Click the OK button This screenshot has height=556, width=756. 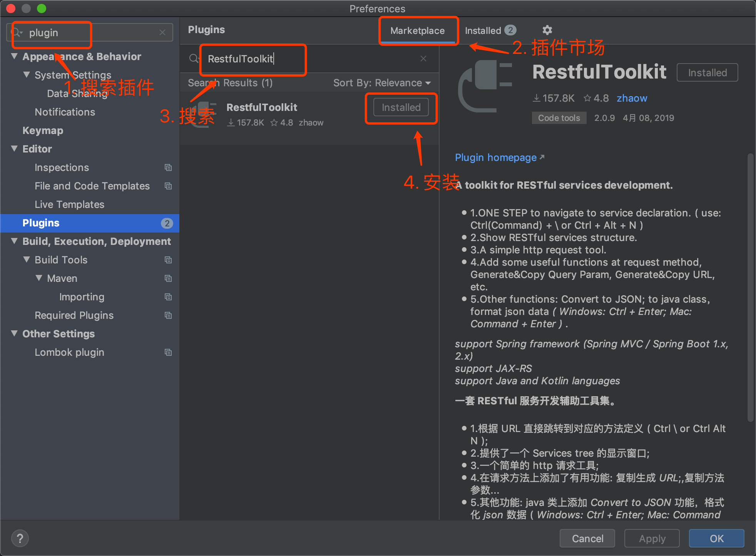716,538
